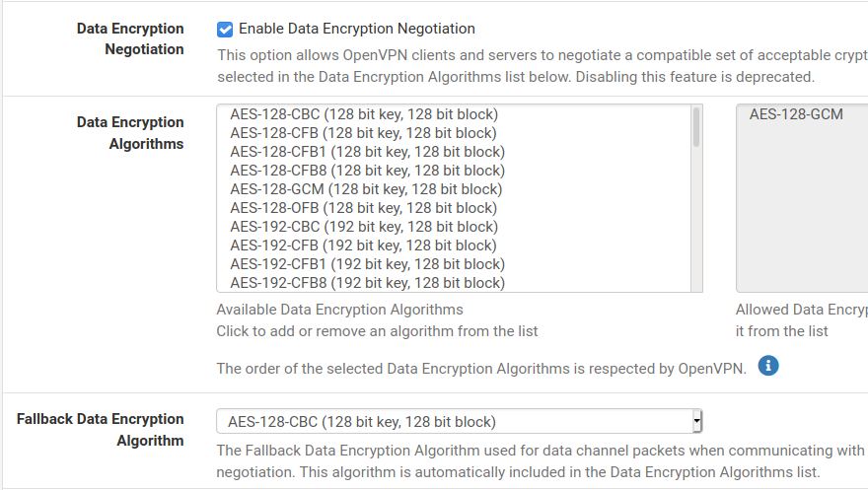Image resolution: width=868 pixels, height=490 pixels.
Task: Pick AES-128-CFB8 from the algorithms list
Action: click(367, 171)
